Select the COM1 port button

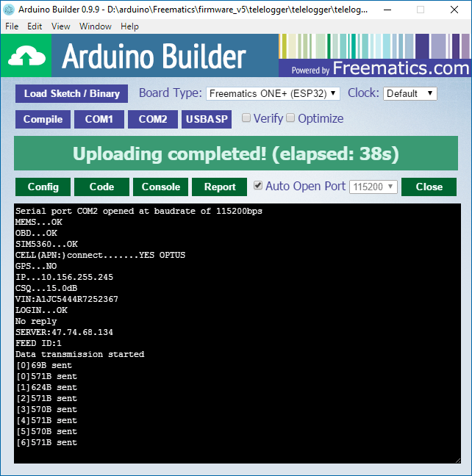[99, 119]
